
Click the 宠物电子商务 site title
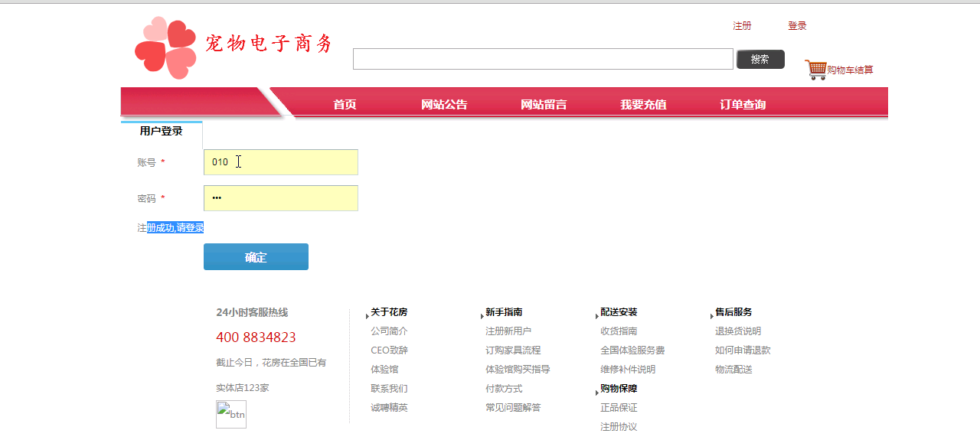point(269,44)
